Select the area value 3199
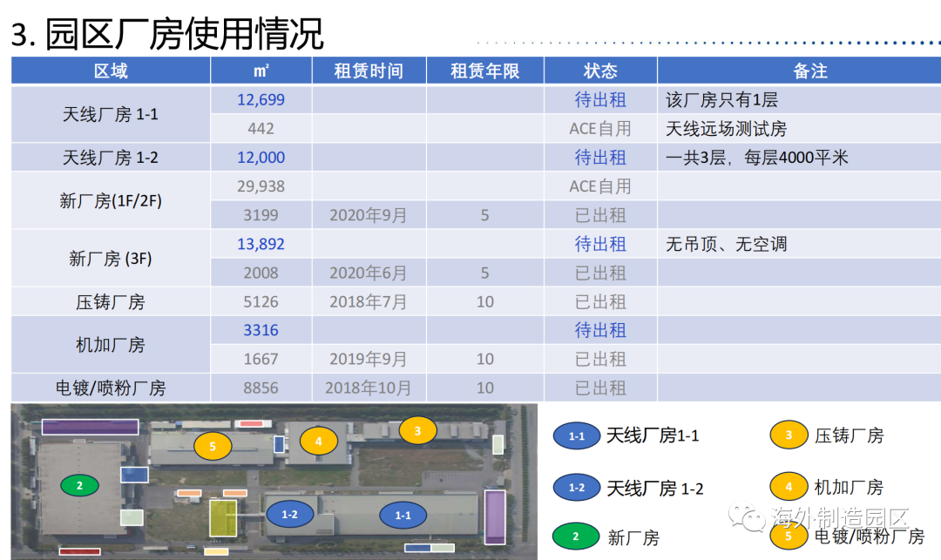The height and width of the screenshot is (560, 941). pos(261,214)
